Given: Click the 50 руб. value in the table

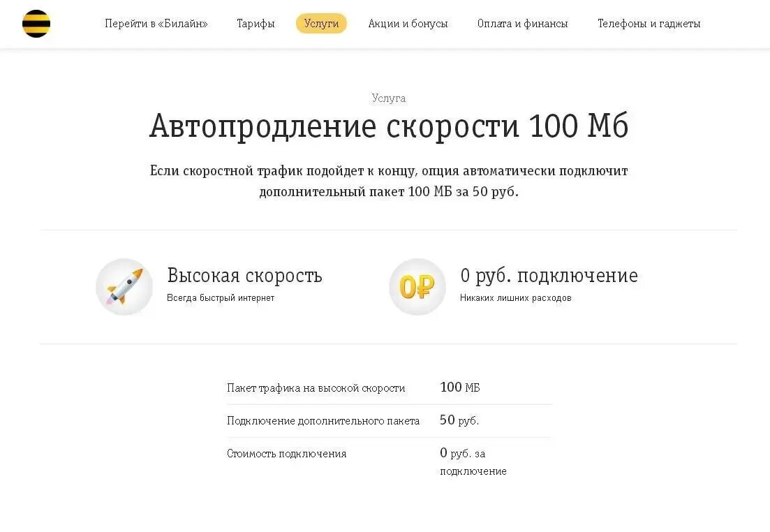Looking at the screenshot, I should pyautogui.click(x=459, y=420).
